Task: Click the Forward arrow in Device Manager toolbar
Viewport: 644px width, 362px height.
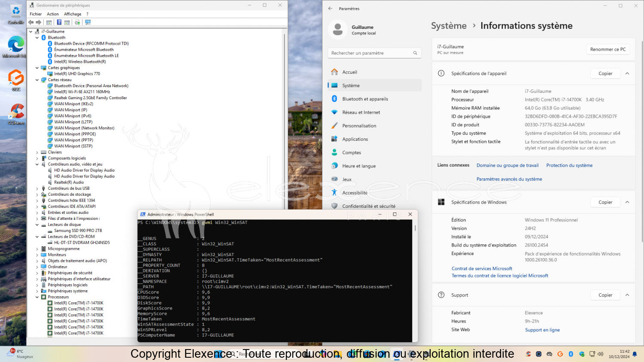Action: pyautogui.click(x=38, y=22)
